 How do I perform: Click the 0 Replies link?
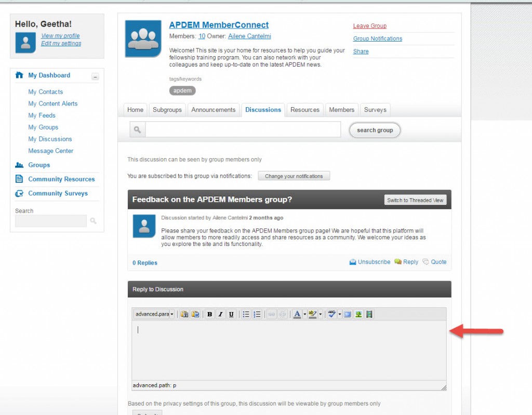tap(145, 263)
